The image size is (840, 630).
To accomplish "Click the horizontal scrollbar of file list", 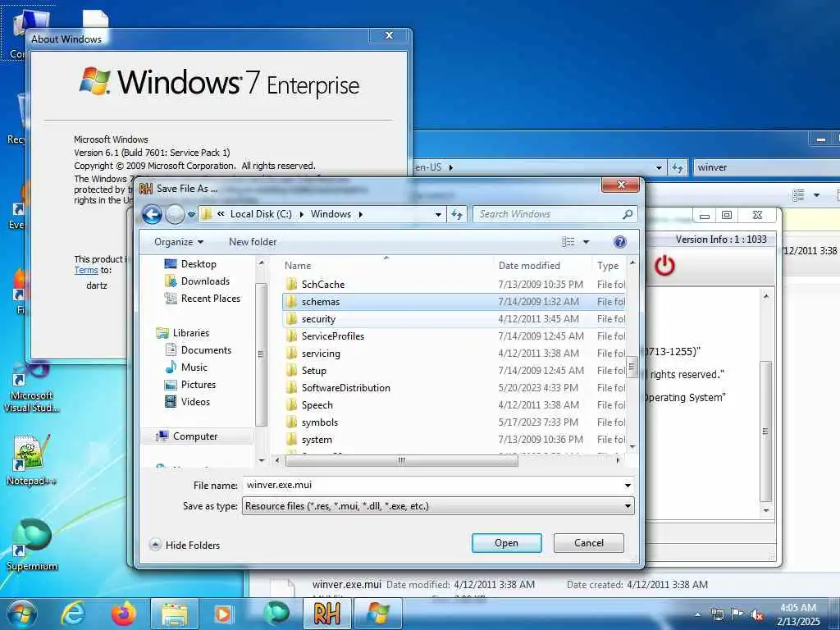I will pyautogui.click(x=402, y=460).
